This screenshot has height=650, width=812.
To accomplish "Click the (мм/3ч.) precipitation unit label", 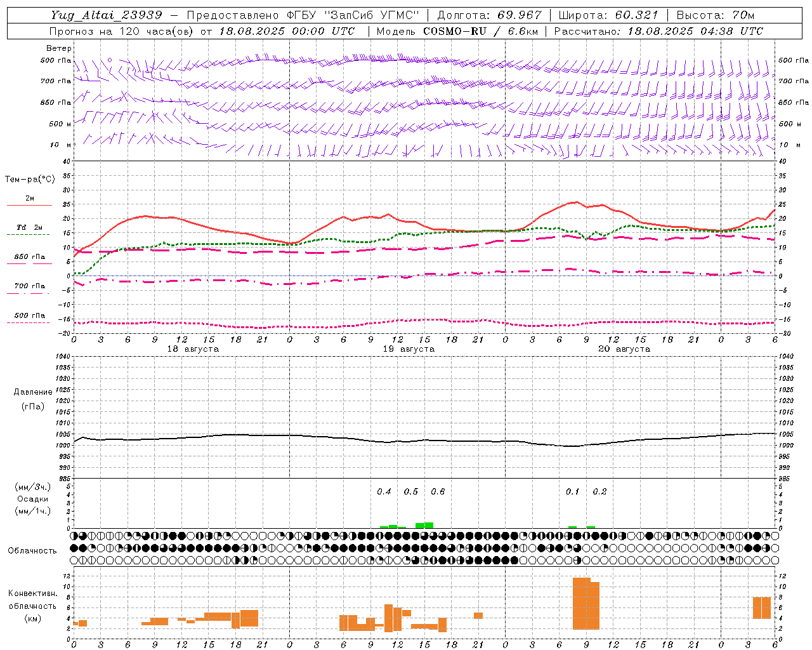I will coord(33,487).
